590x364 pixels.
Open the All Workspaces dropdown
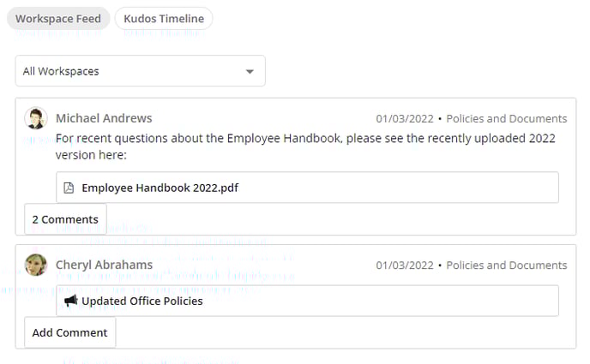(141, 71)
